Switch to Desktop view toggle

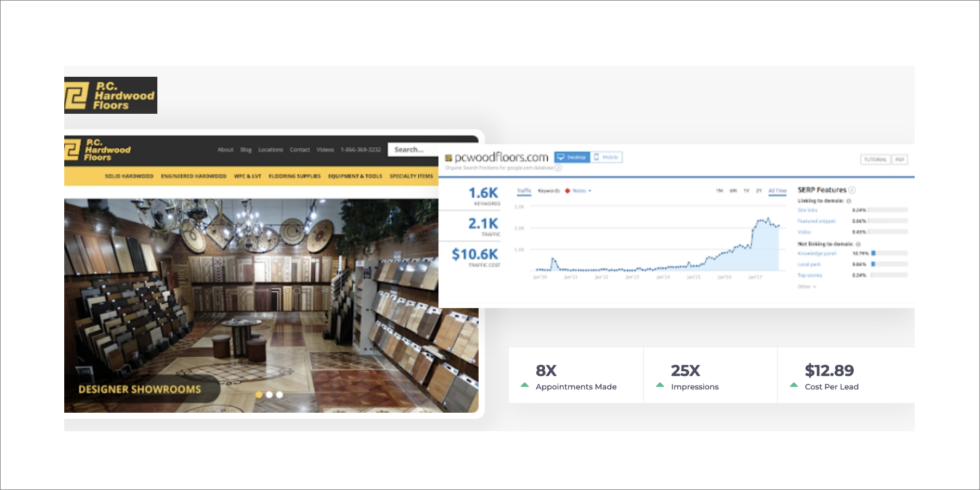572,157
